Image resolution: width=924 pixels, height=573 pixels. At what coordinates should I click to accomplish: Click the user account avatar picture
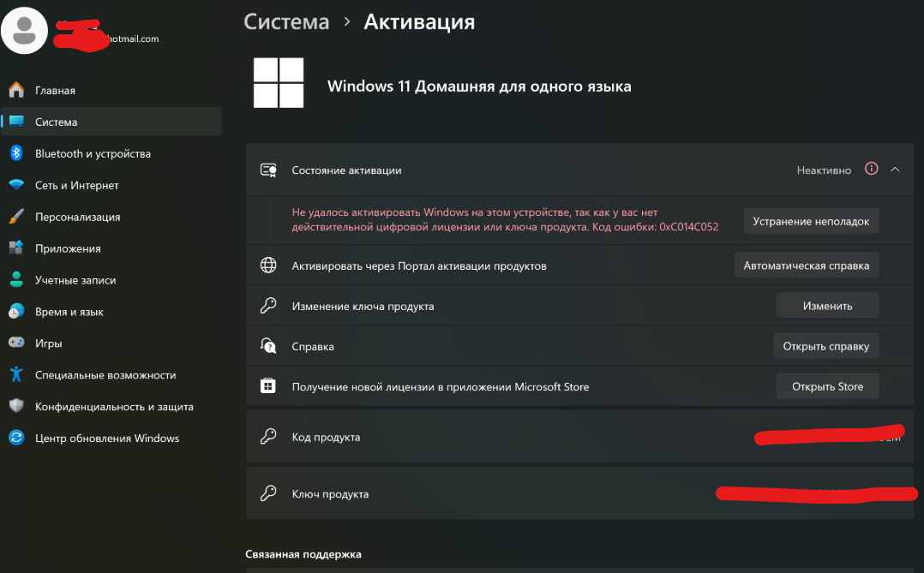tap(24, 31)
